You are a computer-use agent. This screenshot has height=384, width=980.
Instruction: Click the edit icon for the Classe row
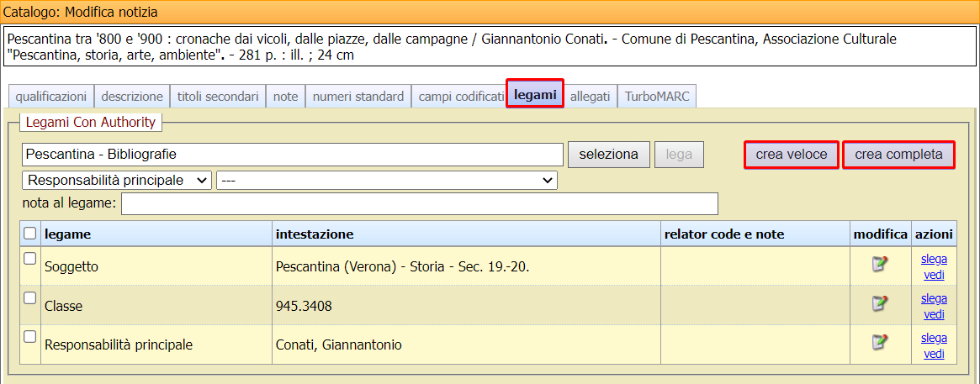(880, 303)
